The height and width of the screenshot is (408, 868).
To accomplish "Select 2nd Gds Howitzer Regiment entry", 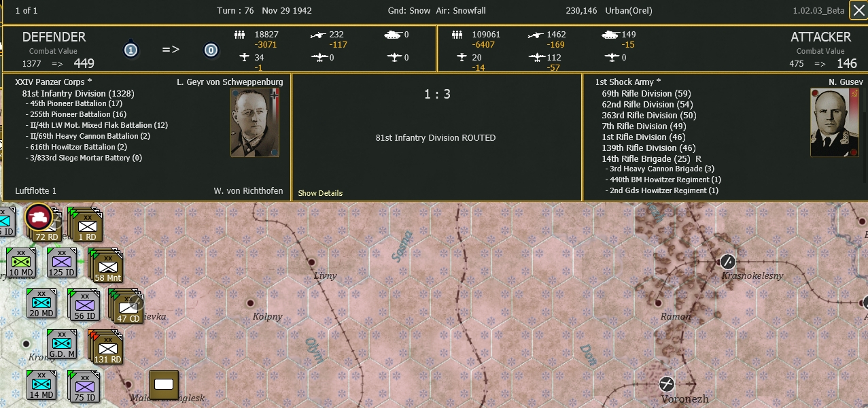I will coord(661,190).
